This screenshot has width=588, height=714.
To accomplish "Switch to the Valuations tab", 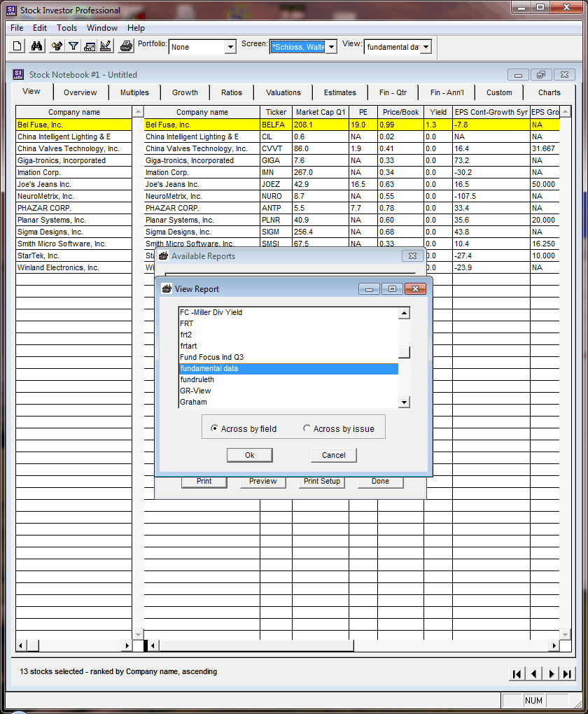I will click(283, 92).
